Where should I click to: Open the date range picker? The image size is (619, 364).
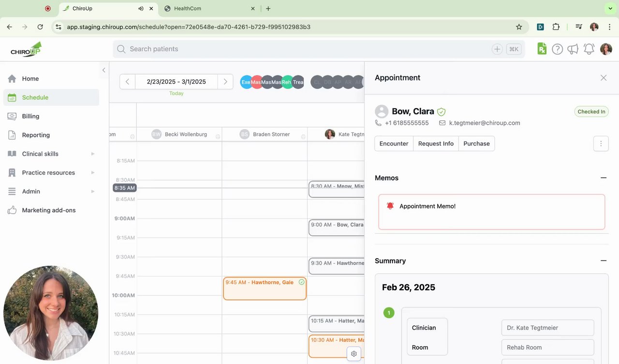177,82
